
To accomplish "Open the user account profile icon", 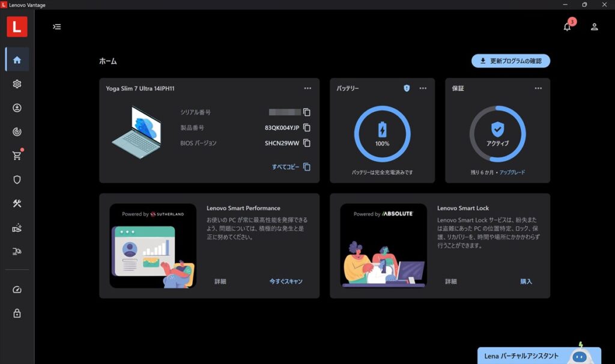I will point(594,26).
